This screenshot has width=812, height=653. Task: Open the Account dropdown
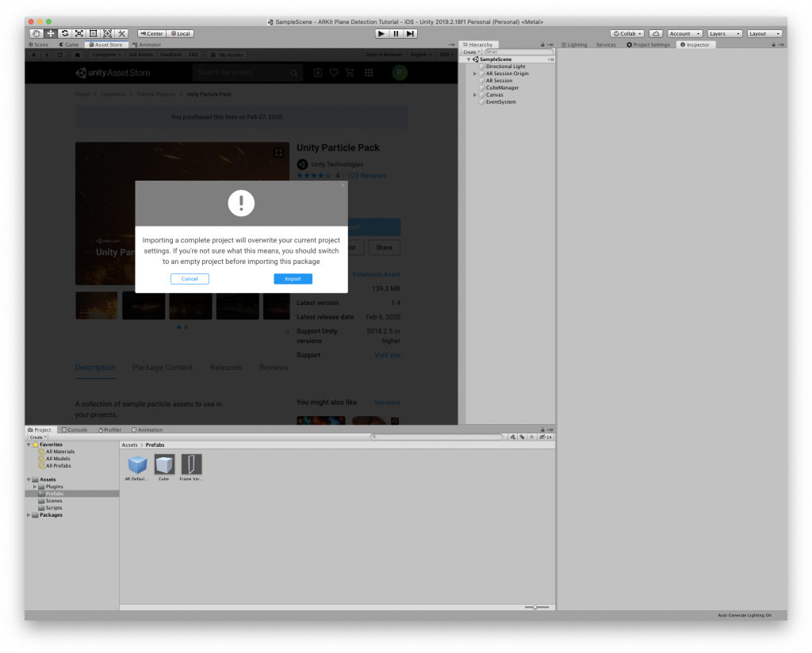pos(684,33)
